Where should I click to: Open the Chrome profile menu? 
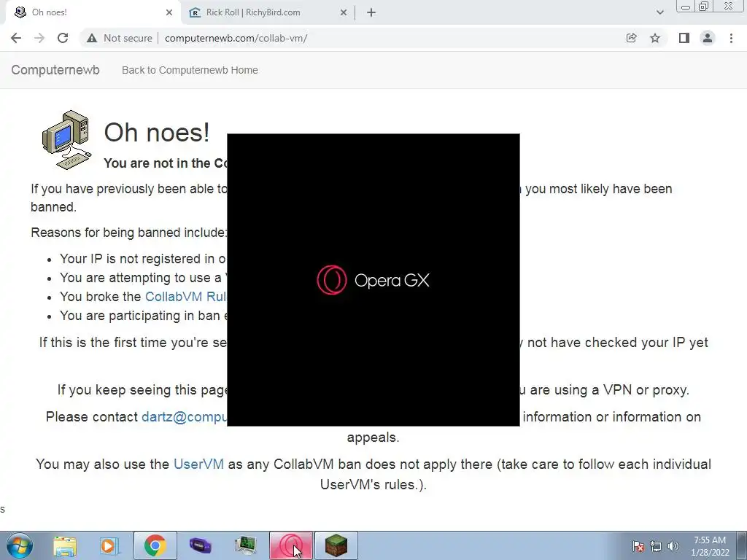click(708, 38)
